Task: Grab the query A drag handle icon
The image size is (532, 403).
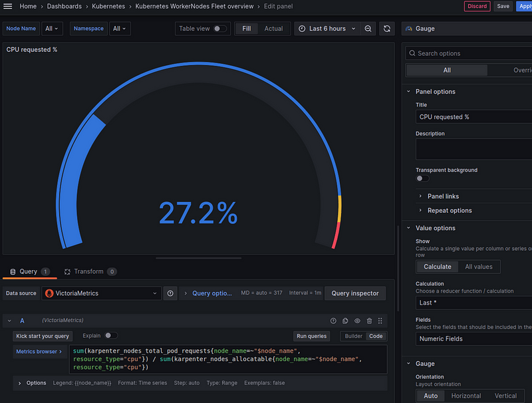Action: [x=380, y=321]
